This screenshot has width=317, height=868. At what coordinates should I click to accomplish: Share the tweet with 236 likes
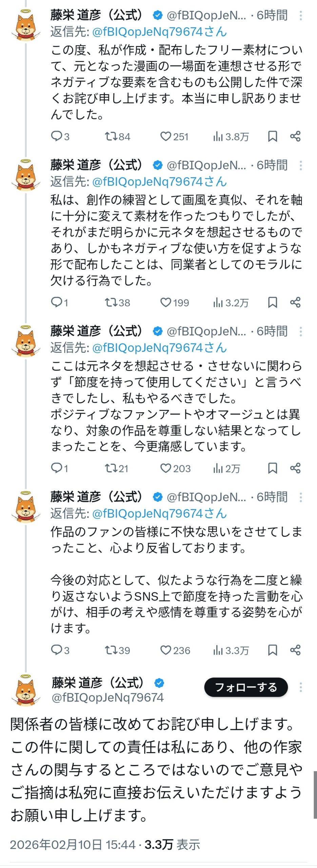pos(295,650)
